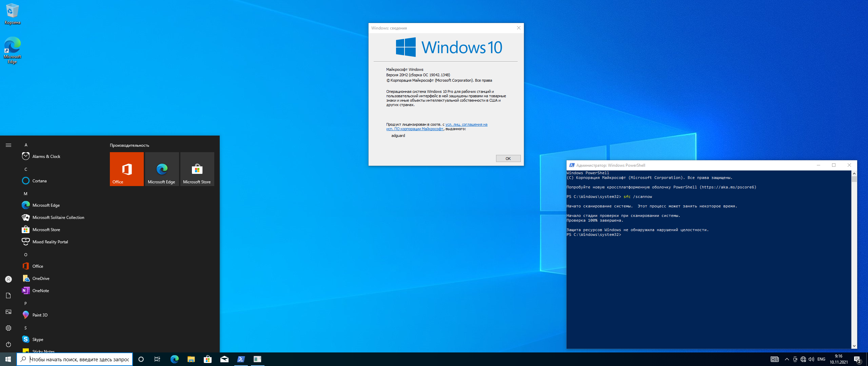868x366 pixels.
Task: Open the Action Center notifications icon
Action: [857, 359]
